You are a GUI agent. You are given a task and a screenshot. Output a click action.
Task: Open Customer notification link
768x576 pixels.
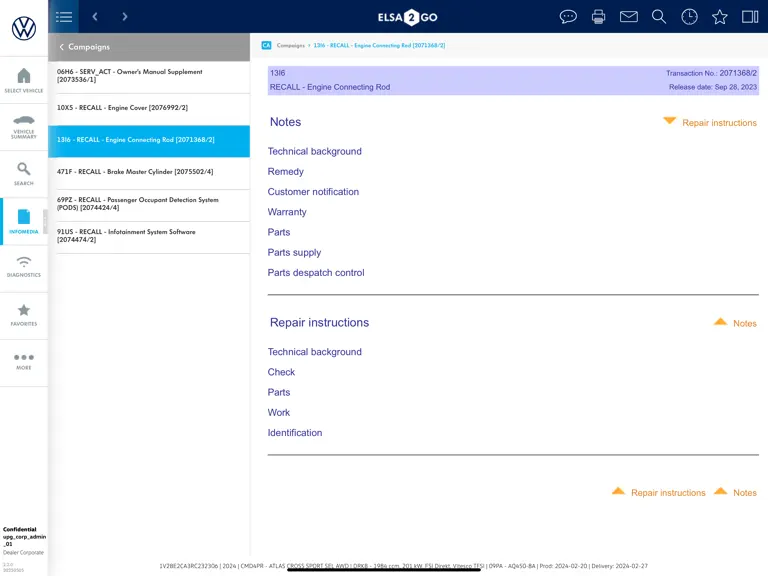(313, 192)
